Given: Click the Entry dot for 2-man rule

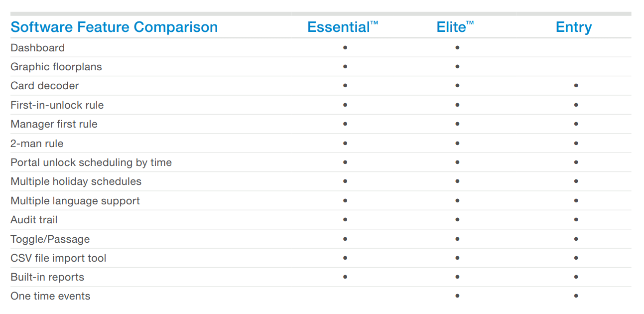Looking at the screenshot, I should tap(576, 144).
